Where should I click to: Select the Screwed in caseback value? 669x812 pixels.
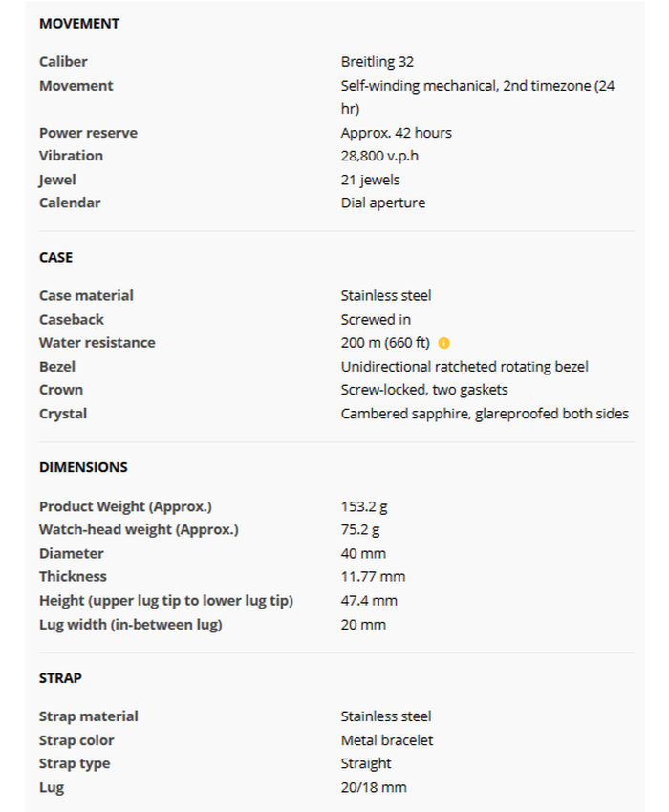pyautogui.click(x=376, y=319)
